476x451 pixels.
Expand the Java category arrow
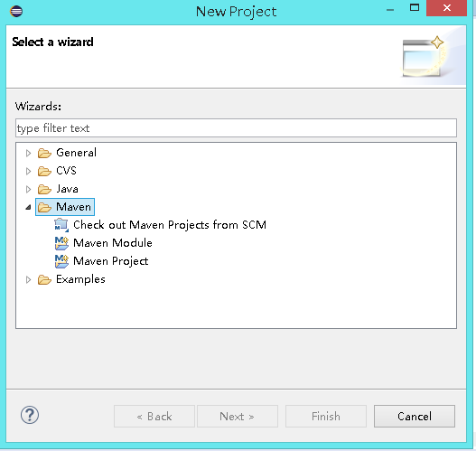[28, 190]
